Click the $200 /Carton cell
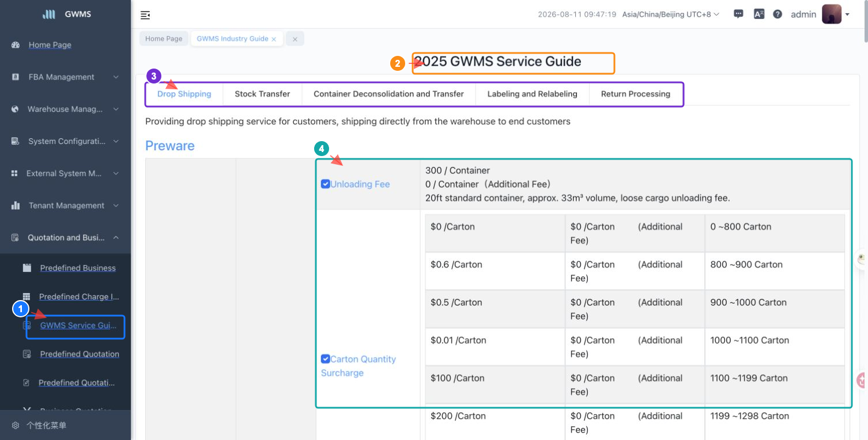The height and width of the screenshot is (440, 868). pos(495,423)
